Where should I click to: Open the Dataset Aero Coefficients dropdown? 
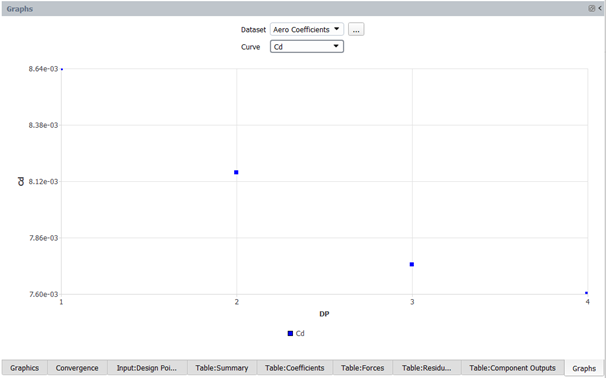[307, 29]
